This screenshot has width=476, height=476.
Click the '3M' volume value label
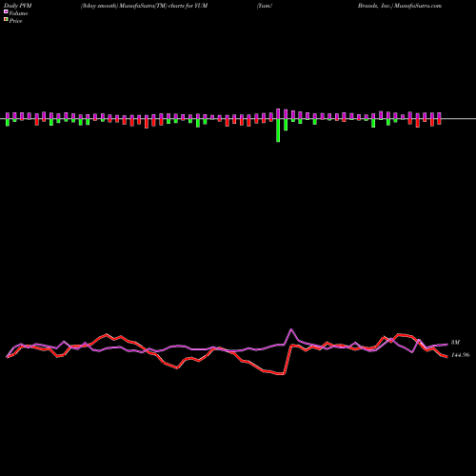click(x=455, y=343)
